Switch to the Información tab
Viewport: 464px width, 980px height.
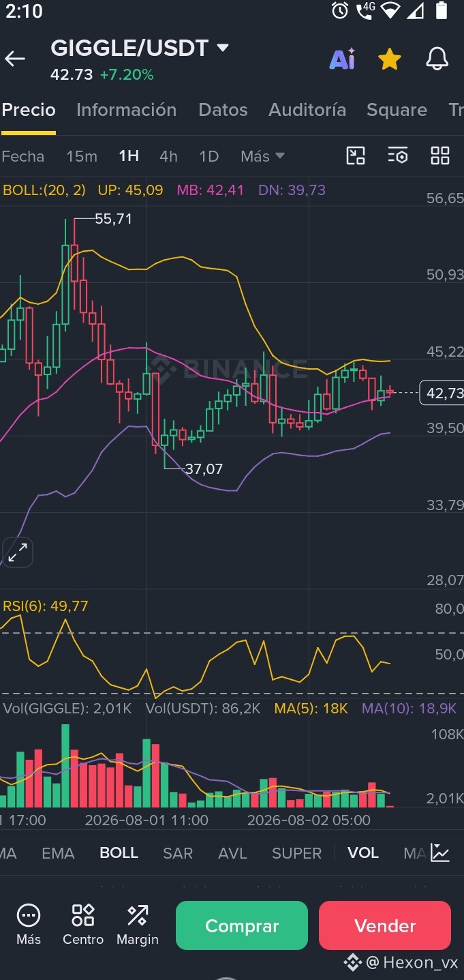tap(126, 110)
